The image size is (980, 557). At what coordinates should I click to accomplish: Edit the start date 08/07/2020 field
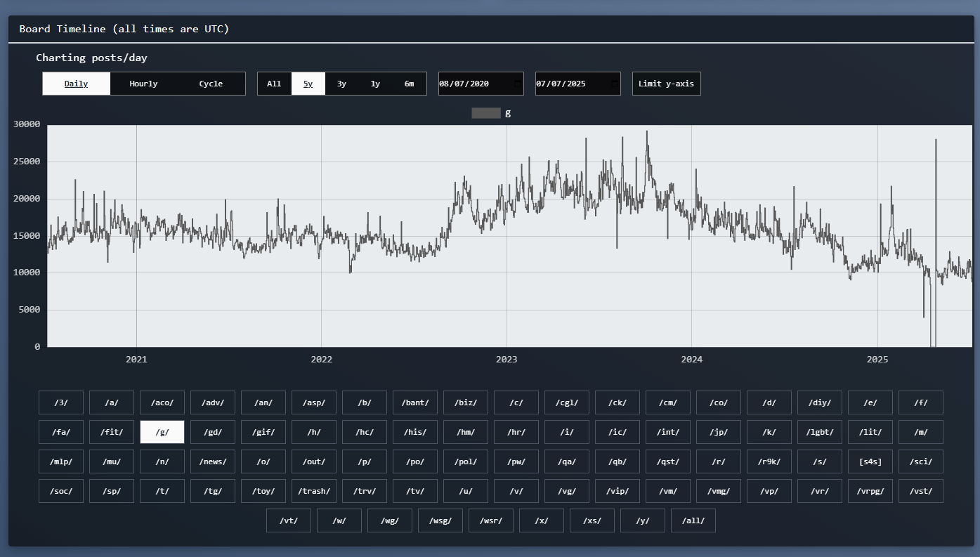click(481, 84)
